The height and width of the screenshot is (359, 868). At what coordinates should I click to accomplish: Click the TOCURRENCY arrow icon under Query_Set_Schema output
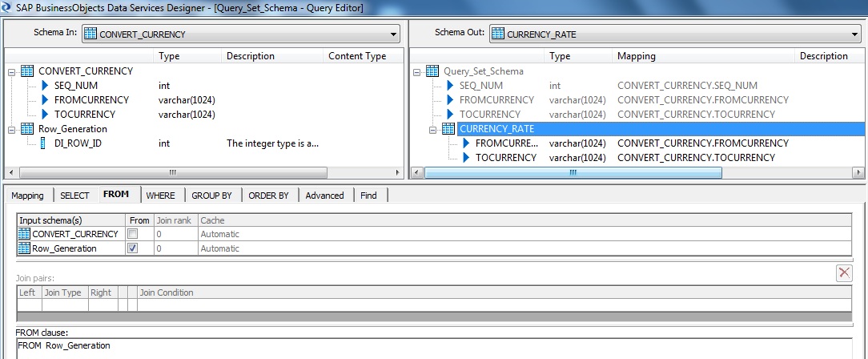click(x=451, y=114)
